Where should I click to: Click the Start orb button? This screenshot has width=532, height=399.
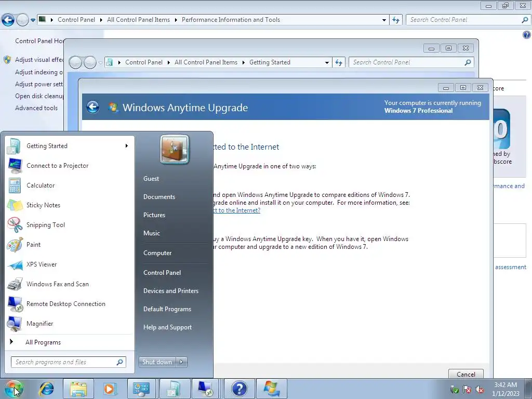click(x=14, y=389)
